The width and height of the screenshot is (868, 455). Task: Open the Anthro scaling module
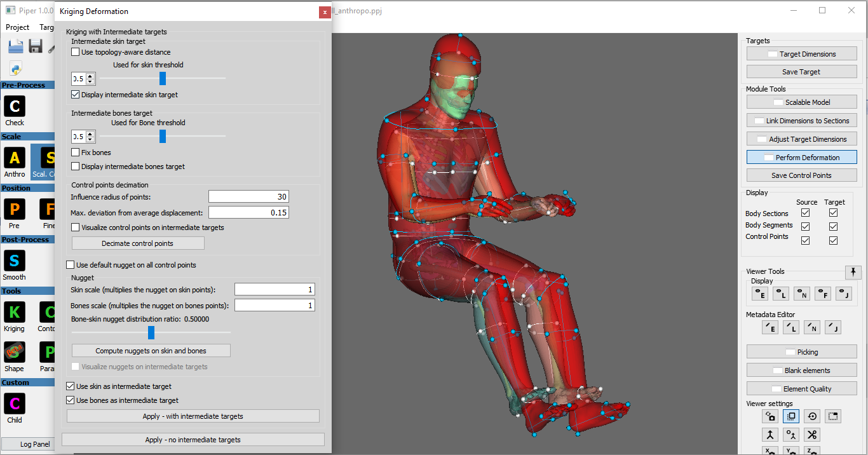pos(15,158)
